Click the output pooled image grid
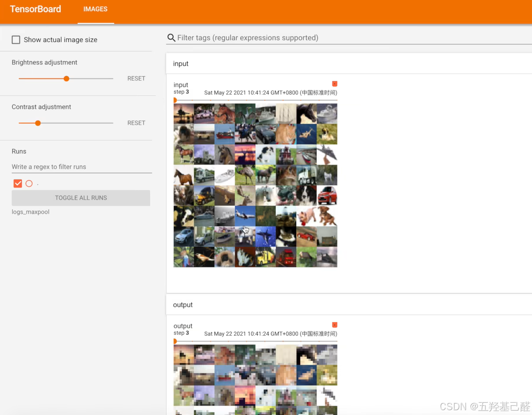The height and width of the screenshot is (415, 532). 255,380
